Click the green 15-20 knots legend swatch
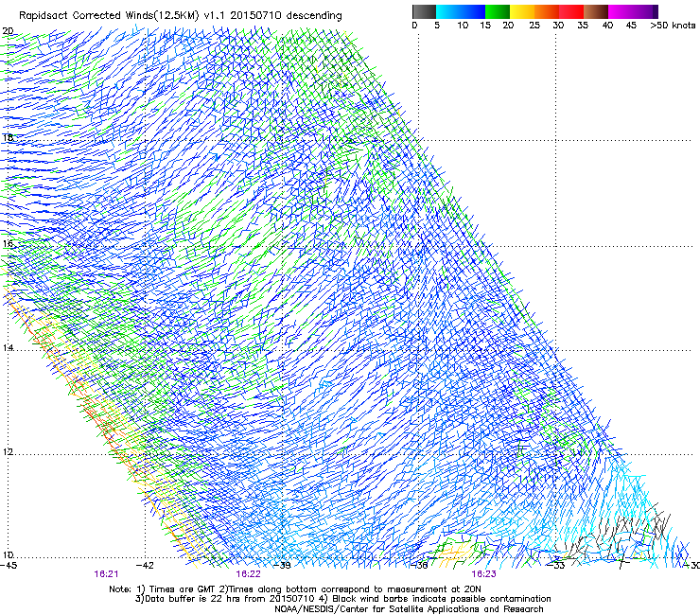This screenshot has width=700, height=615. click(498, 11)
